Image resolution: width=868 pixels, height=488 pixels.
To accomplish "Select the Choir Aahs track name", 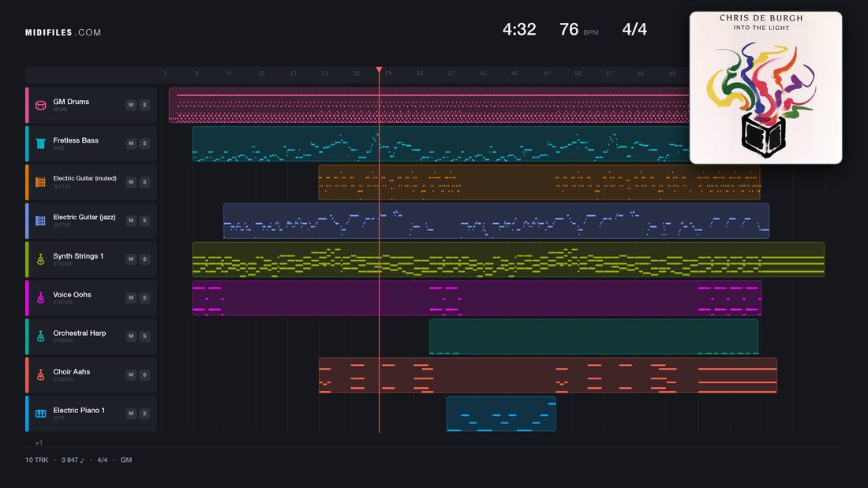I will coord(71,372).
